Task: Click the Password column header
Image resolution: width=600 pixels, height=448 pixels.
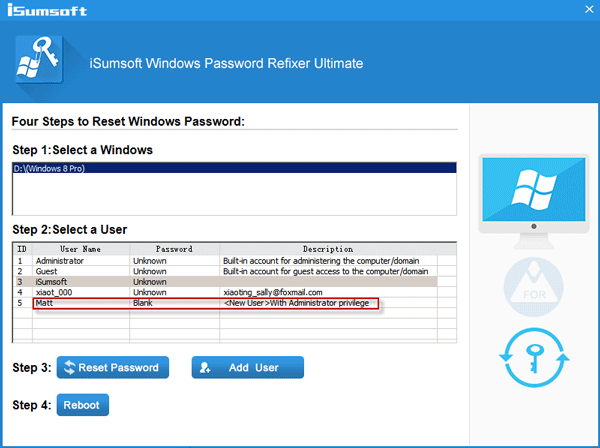Action: point(174,249)
